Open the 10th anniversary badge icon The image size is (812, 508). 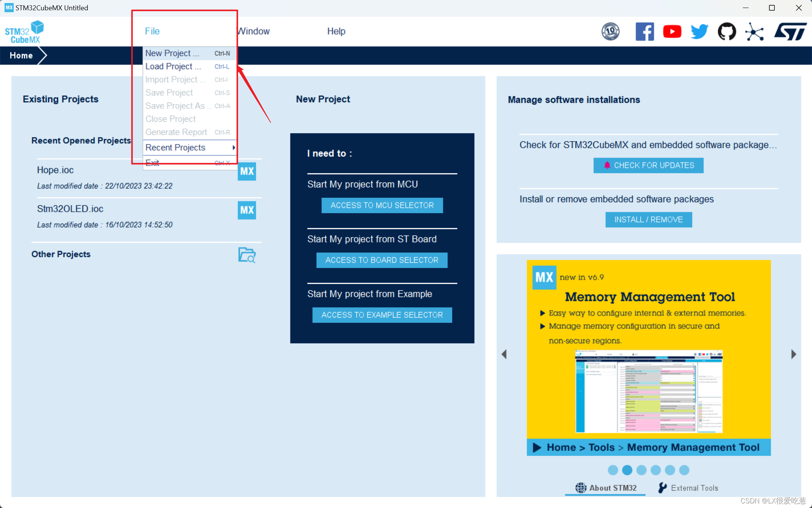(x=611, y=32)
